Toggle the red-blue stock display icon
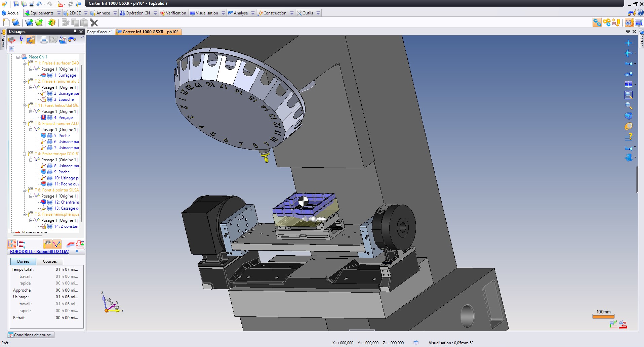Viewport: 644px width, 347px height. coord(71,244)
